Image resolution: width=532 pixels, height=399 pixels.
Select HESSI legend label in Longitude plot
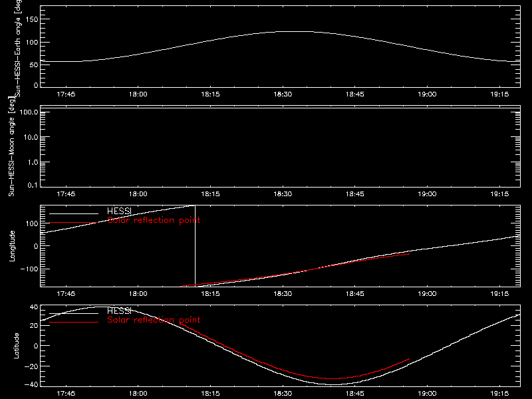click(x=119, y=211)
